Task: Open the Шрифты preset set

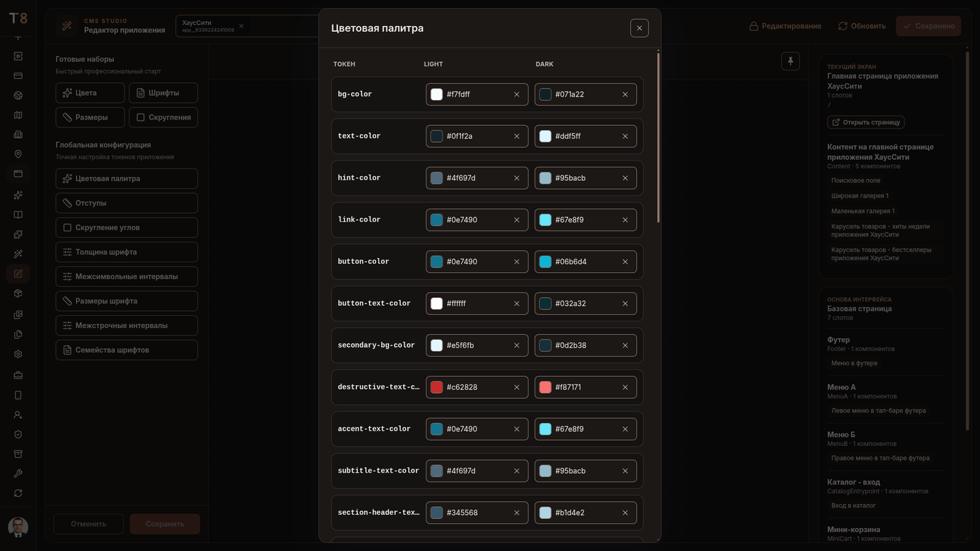Action: click(163, 93)
